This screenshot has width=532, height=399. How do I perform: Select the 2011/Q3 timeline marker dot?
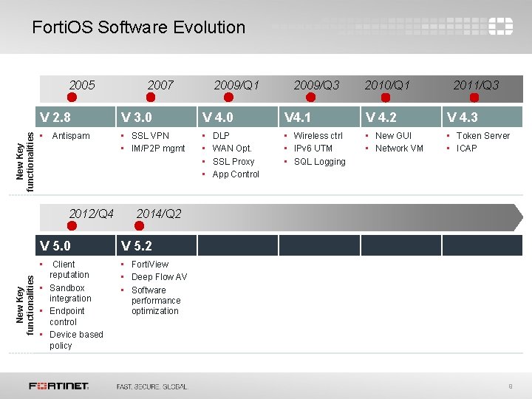pos(474,98)
